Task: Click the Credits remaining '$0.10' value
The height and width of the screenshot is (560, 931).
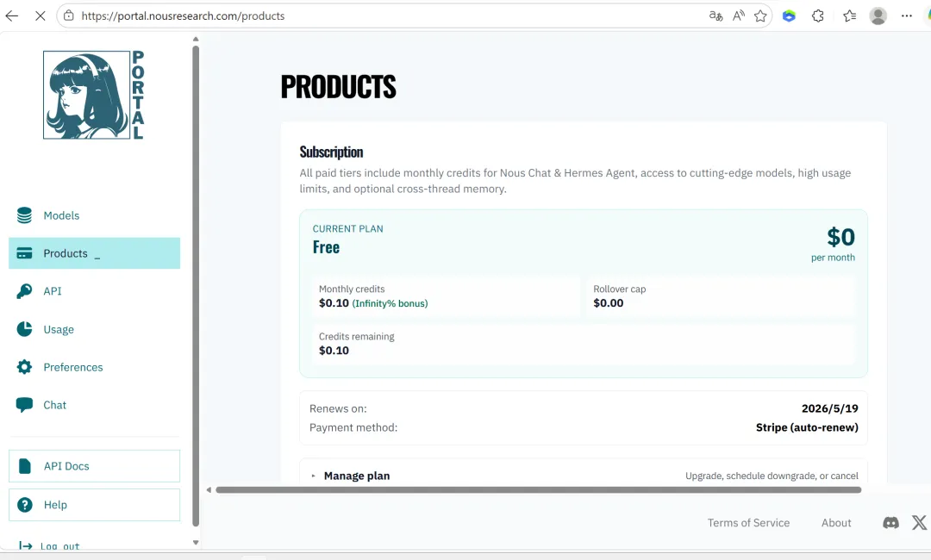Action: (x=334, y=351)
